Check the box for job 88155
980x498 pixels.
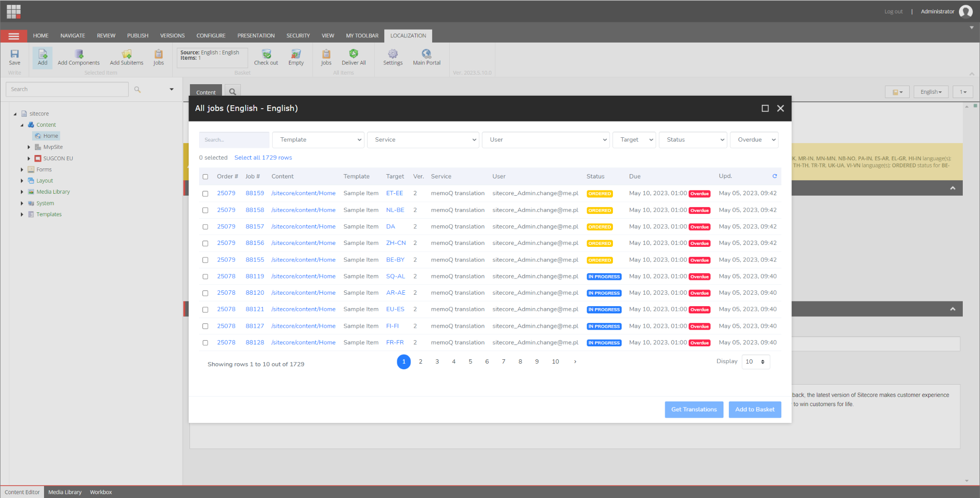point(205,260)
